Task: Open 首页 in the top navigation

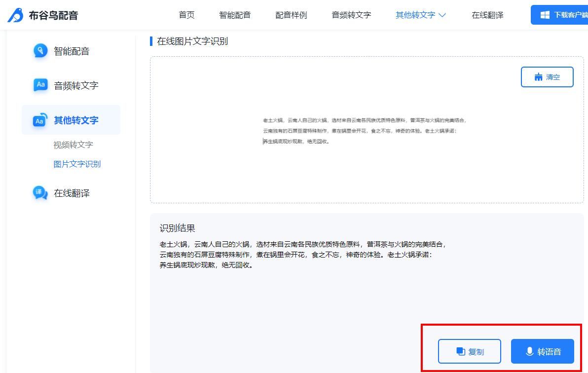Action: [x=186, y=15]
